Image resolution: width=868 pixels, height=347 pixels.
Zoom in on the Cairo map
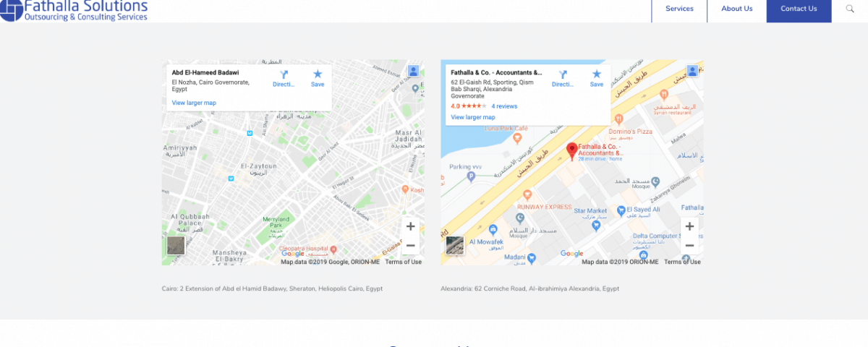tap(410, 226)
